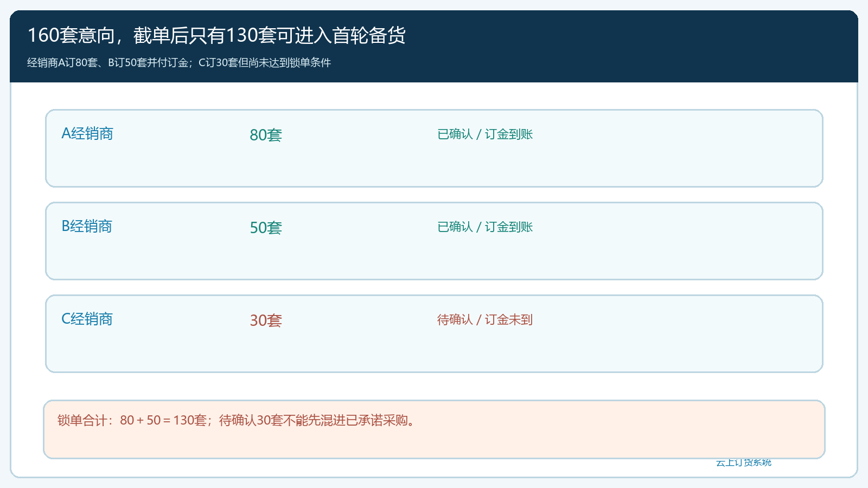Click the subtitle starting "经销商A订80套"
Viewport: 868px width, 488px height.
coord(179,62)
